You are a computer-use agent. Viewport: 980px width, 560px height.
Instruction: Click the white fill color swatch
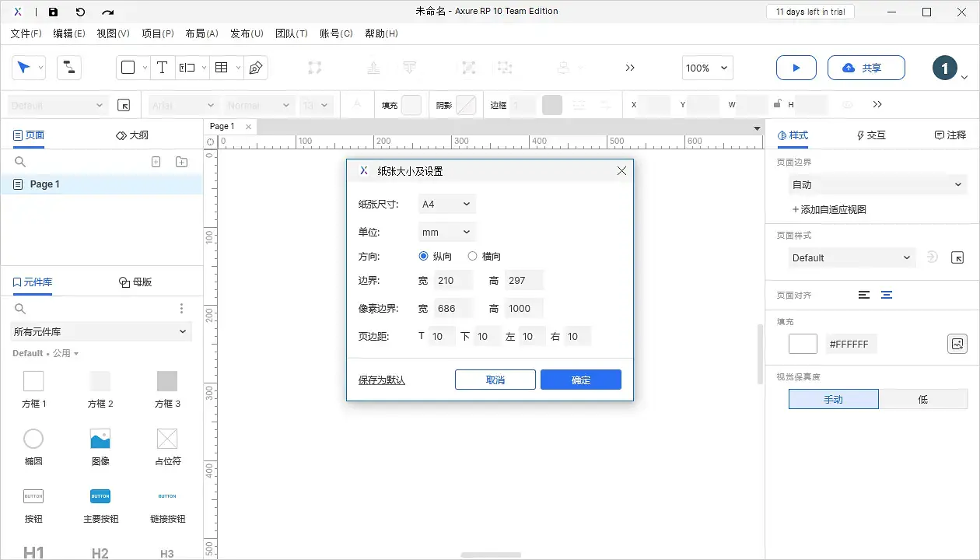click(802, 343)
